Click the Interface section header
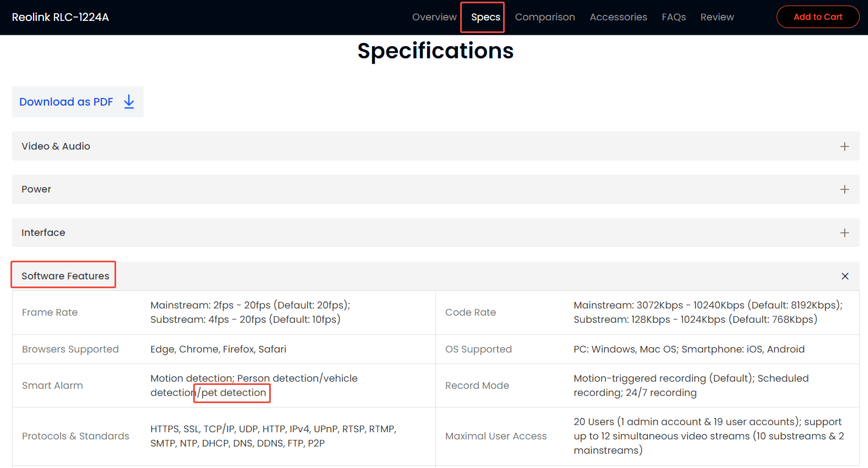The height and width of the screenshot is (468, 868). click(436, 233)
